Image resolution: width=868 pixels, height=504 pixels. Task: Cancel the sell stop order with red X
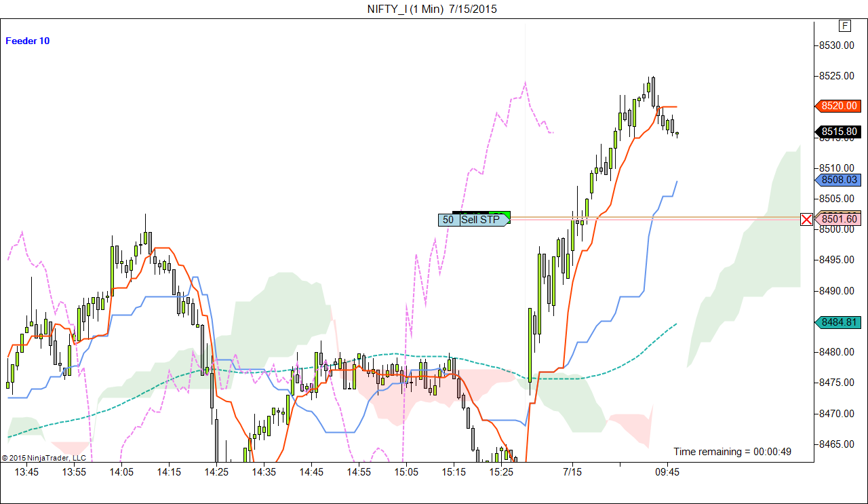point(806,219)
